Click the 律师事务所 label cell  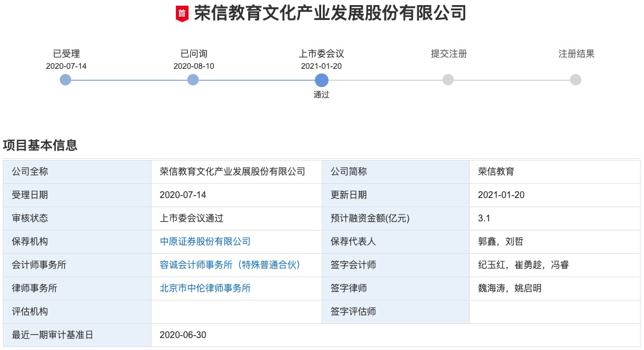77,288
